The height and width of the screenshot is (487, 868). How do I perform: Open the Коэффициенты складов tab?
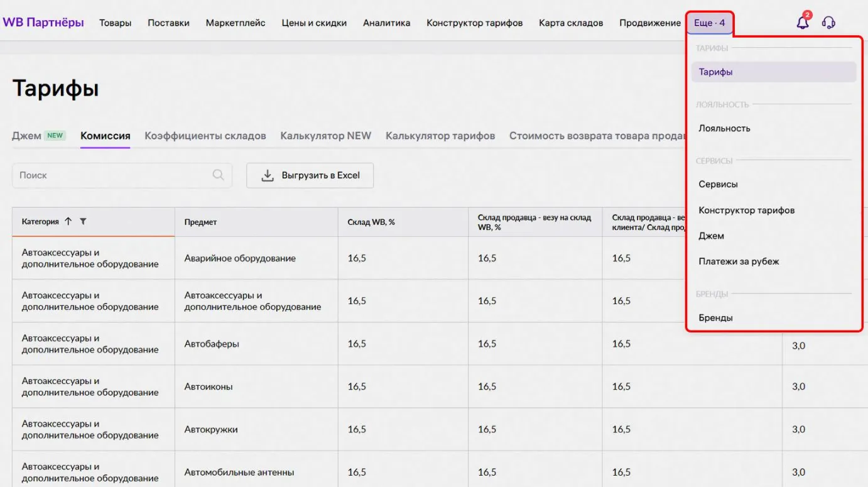tap(205, 136)
